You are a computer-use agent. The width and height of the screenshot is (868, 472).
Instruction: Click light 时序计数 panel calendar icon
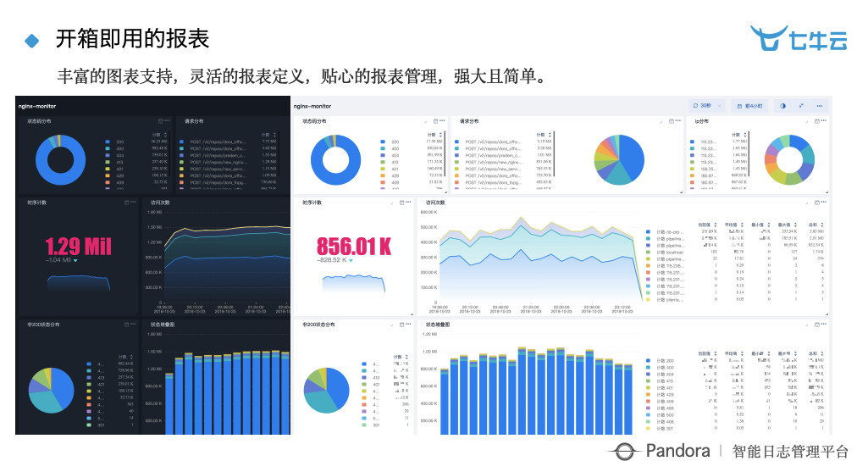tap(402, 203)
